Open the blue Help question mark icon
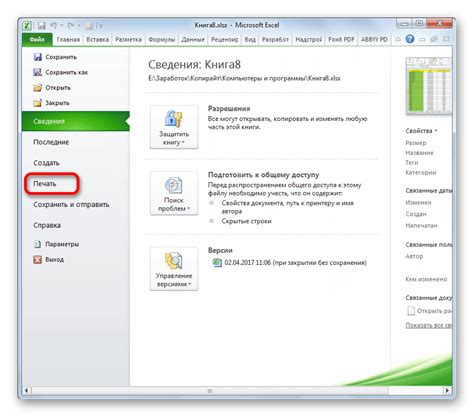This screenshot has width=474, height=417. [x=410, y=39]
